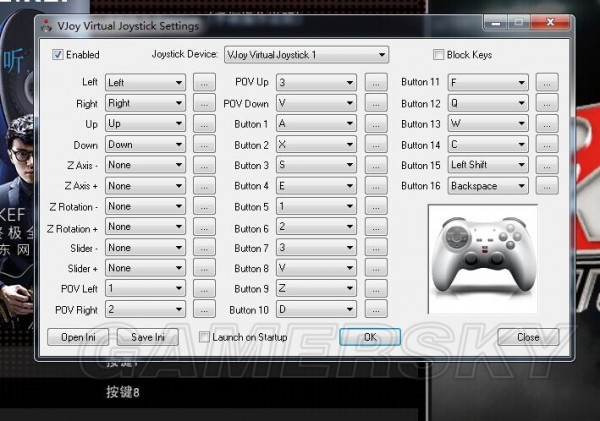
Task: Click the ... button for Button 11
Action: [547, 82]
